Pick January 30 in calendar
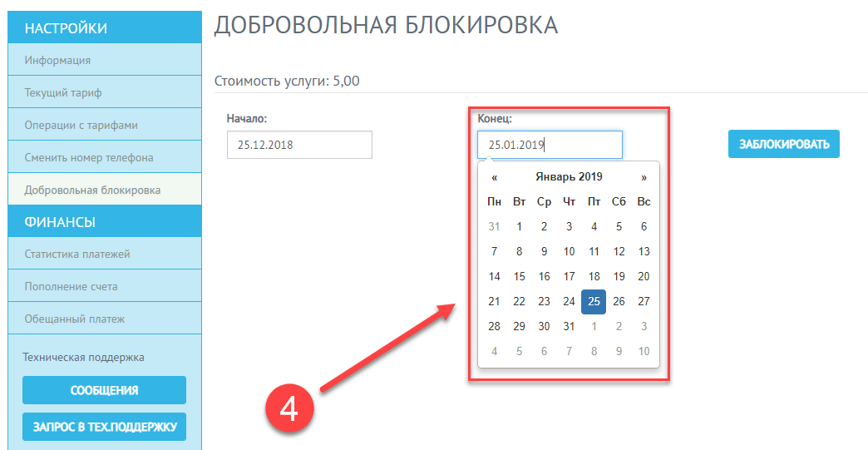The image size is (868, 450). (x=544, y=327)
